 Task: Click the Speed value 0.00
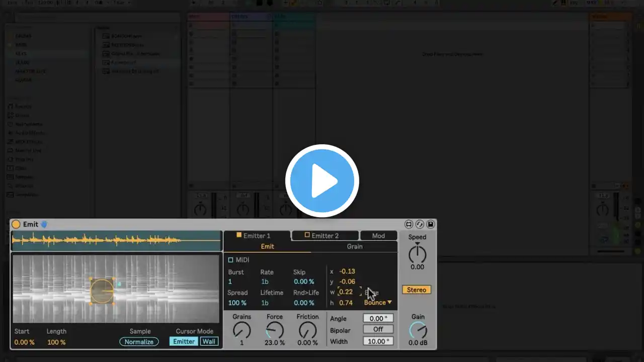[x=417, y=267]
